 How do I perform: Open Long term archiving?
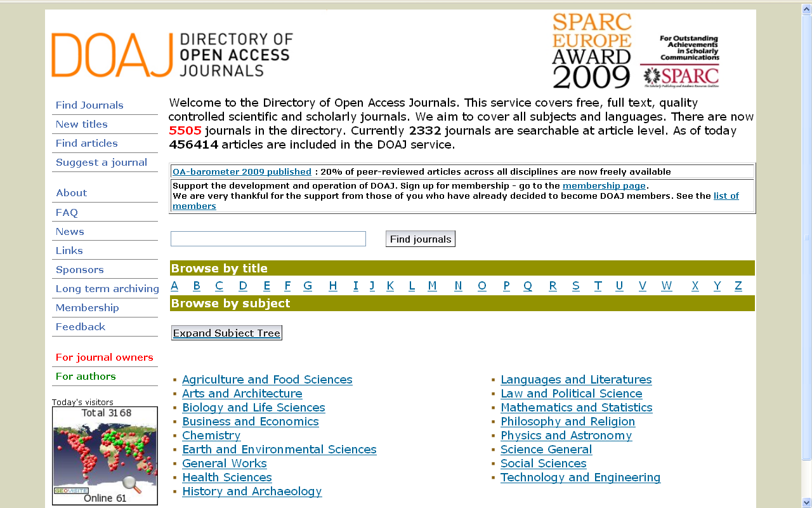(x=107, y=289)
